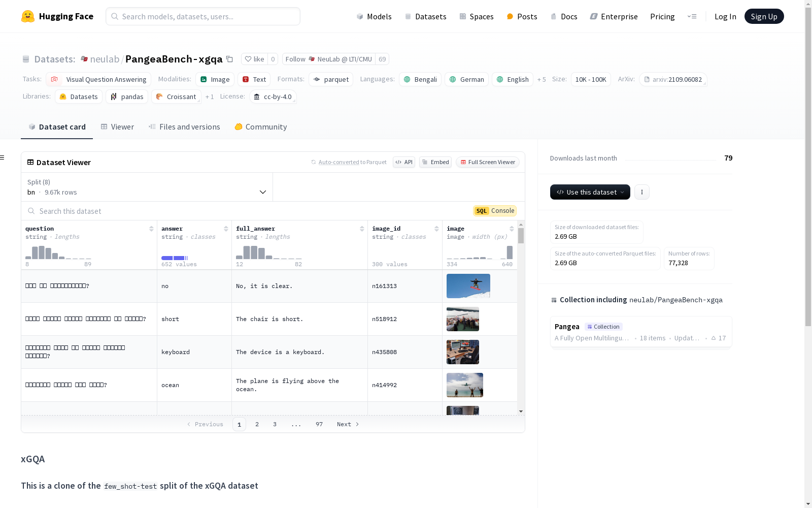Go to Models in the top navigation
This screenshot has height=508, width=812.
[x=374, y=16]
